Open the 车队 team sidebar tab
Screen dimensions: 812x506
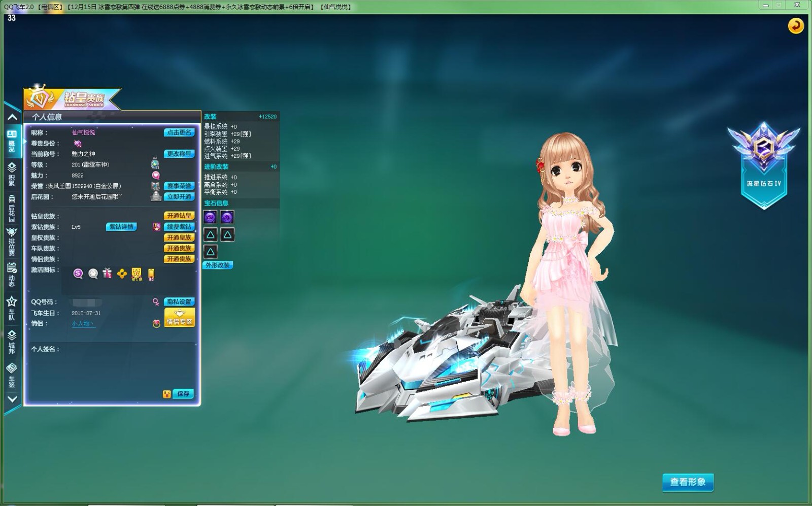12,308
